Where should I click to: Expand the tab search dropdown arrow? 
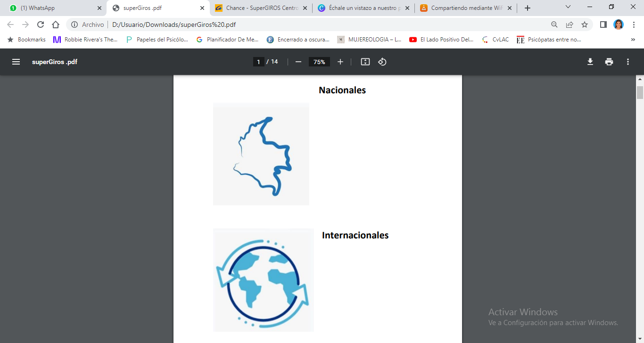pos(568,7)
